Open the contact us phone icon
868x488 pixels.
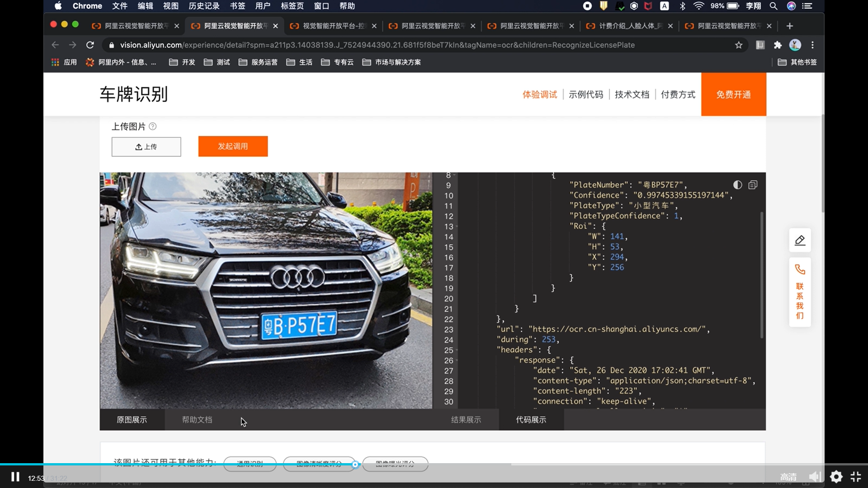tap(800, 270)
